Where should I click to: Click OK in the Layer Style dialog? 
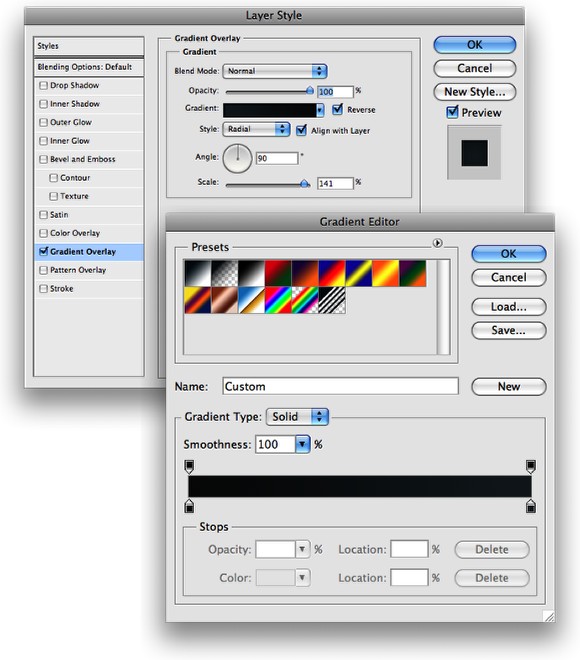[x=475, y=45]
